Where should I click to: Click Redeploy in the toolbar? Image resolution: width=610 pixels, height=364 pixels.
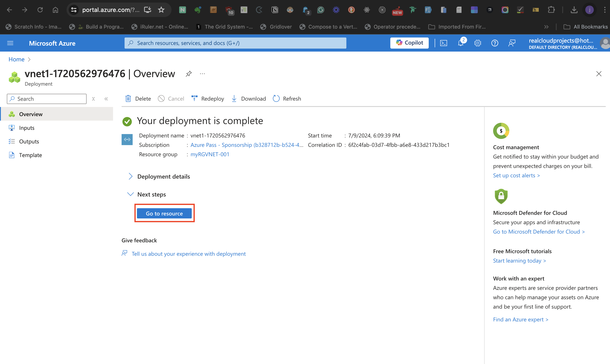(x=208, y=99)
